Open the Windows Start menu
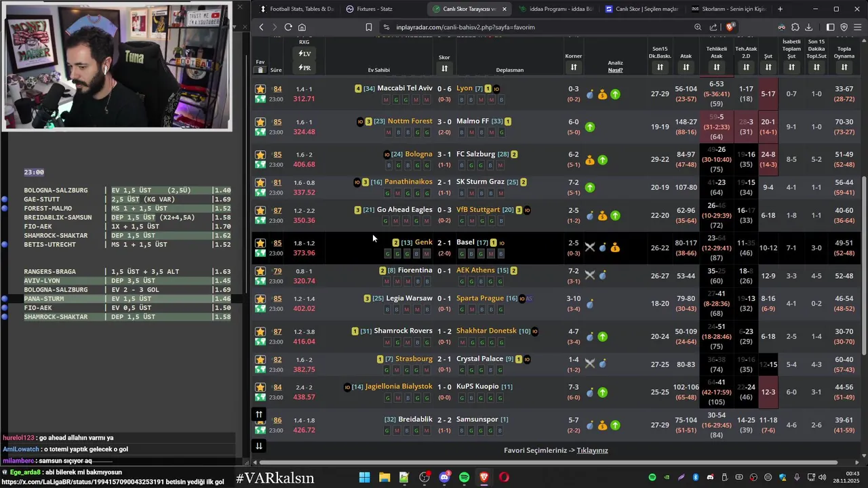This screenshot has width=868, height=488. click(364, 477)
